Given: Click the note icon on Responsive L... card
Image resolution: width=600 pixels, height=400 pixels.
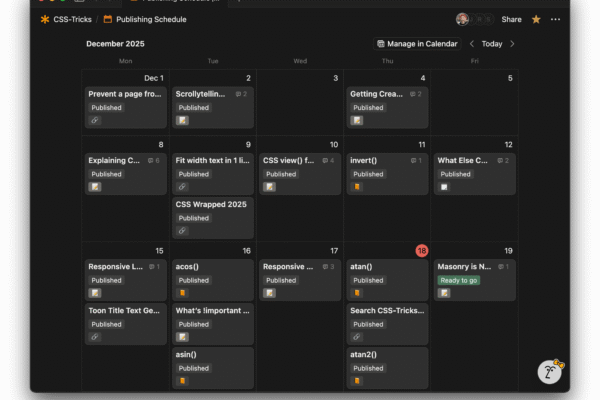Looking at the screenshot, I should [x=95, y=293].
